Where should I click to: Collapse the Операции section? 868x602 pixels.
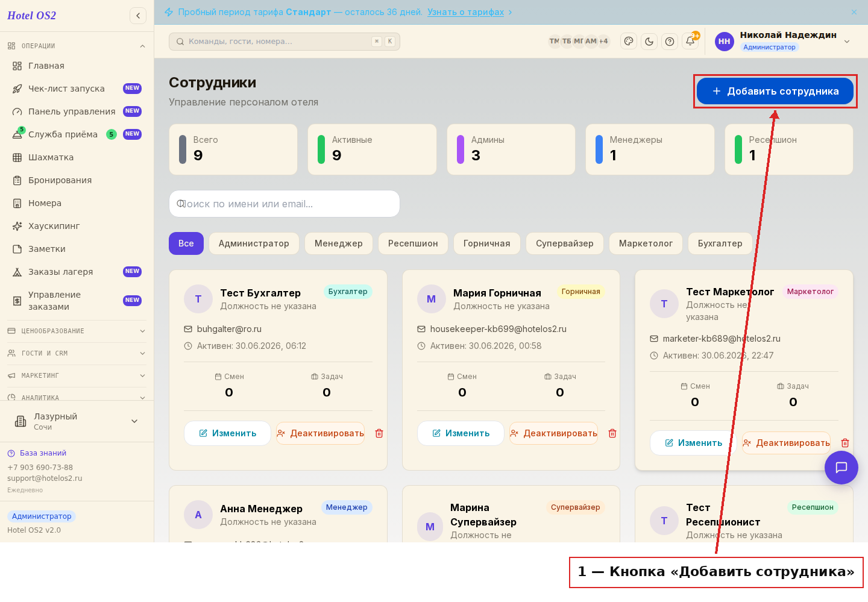click(77, 46)
